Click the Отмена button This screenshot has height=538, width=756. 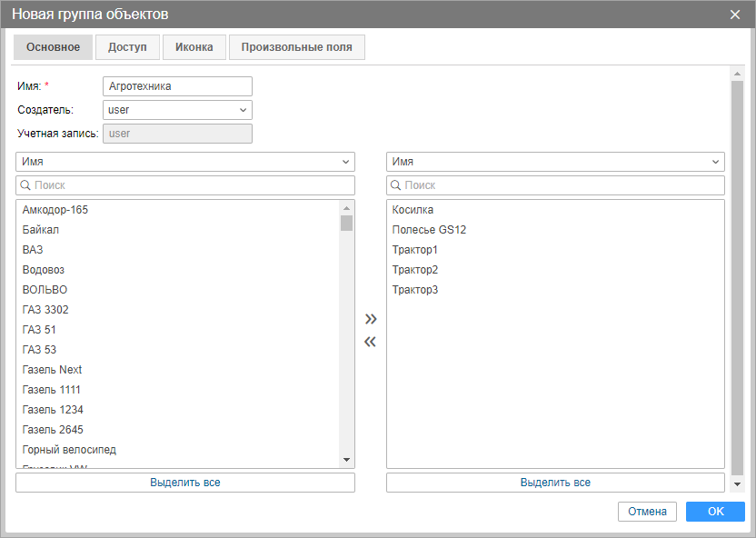647,512
